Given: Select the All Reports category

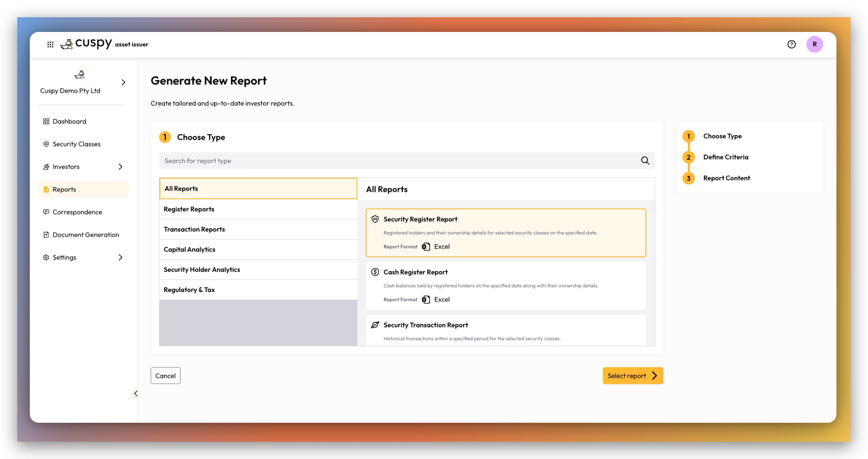Looking at the screenshot, I should pyautogui.click(x=258, y=189).
